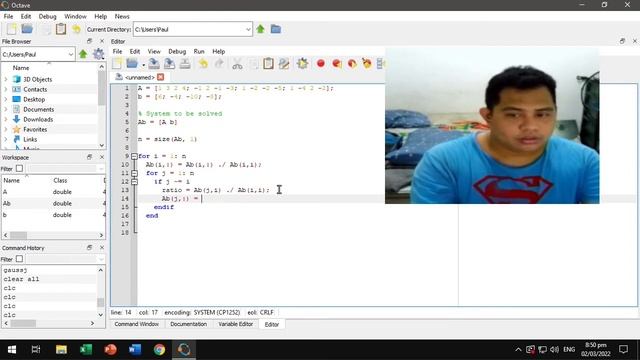The width and height of the screenshot is (640, 360).
Task: Open the Editor Run menu
Action: (x=199, y=51)
